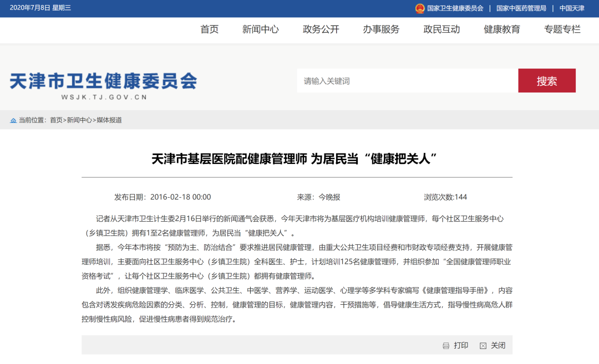Click the 打印 print link
This screenshot has height=364, width=599.
coord(461,346)
